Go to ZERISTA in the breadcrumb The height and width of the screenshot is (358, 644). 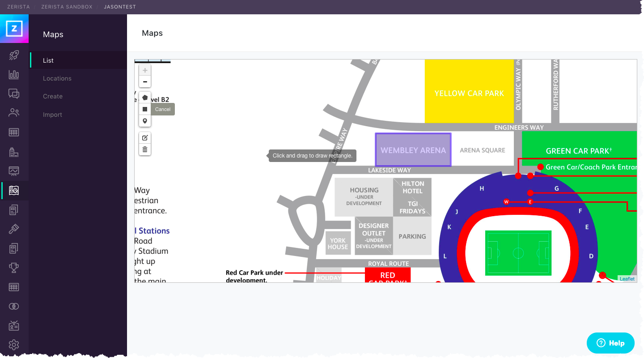[18, 7]
